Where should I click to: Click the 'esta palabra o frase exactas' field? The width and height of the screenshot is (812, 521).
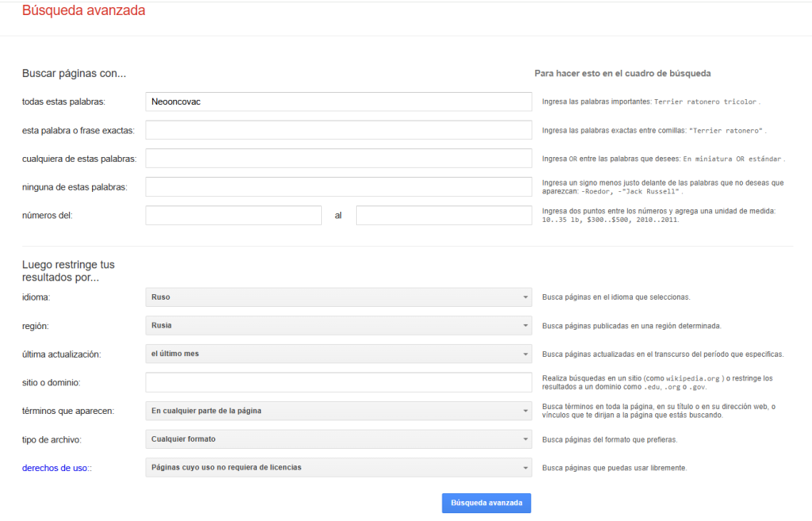click(x=339, y=130)
